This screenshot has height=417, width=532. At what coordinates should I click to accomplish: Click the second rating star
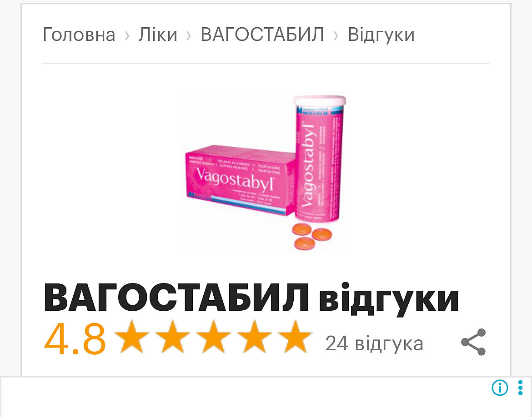click(x=173, y=337)
